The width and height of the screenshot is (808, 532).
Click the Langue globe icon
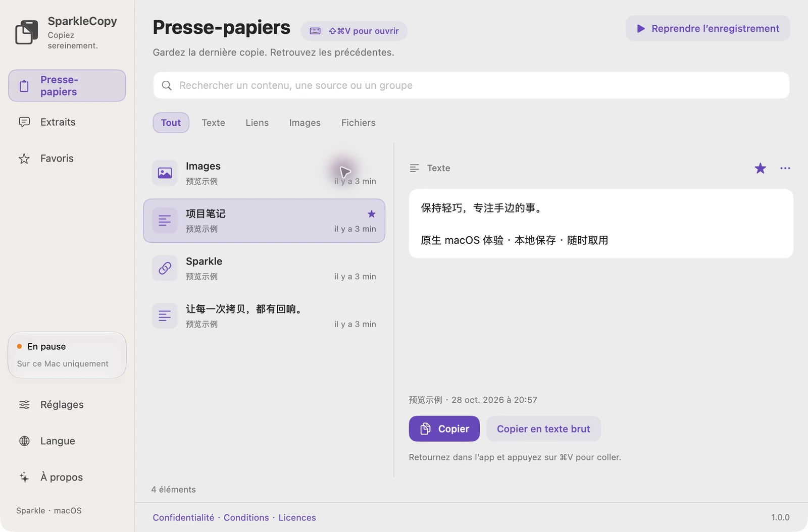(x=24, y=441)
